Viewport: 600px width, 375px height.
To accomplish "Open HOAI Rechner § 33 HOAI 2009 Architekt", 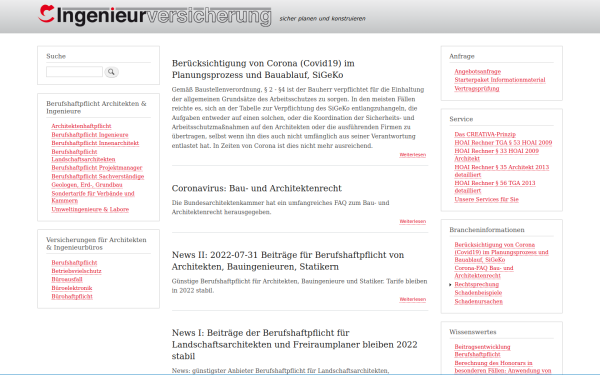I will pyautogui.click(x=497, y=155).
